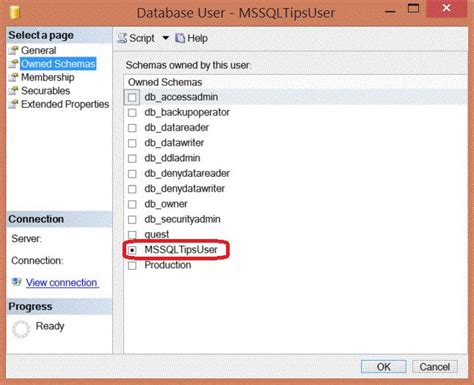Enable the db_datareader schema checkbox

[x=132, y=128]
